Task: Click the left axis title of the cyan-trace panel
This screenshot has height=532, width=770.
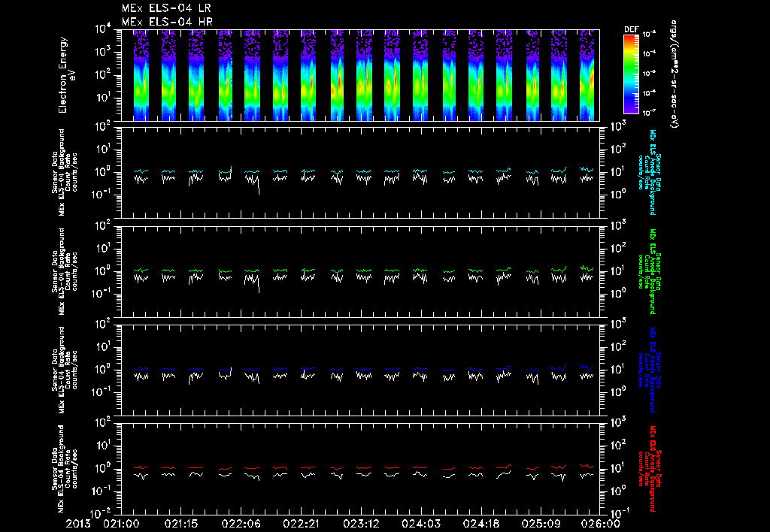Action: pyautogui.click(x=65, y=172)
